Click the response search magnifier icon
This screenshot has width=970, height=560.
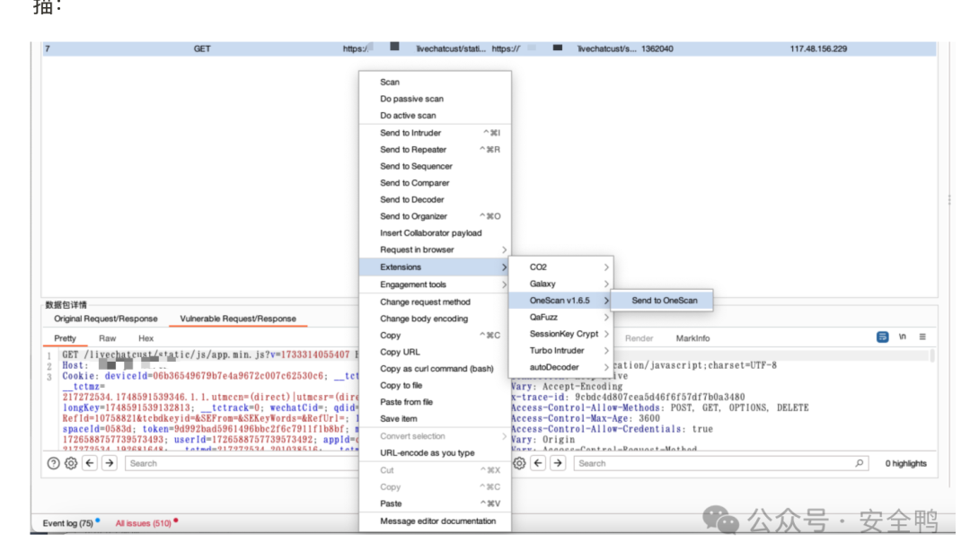point(860,463)
